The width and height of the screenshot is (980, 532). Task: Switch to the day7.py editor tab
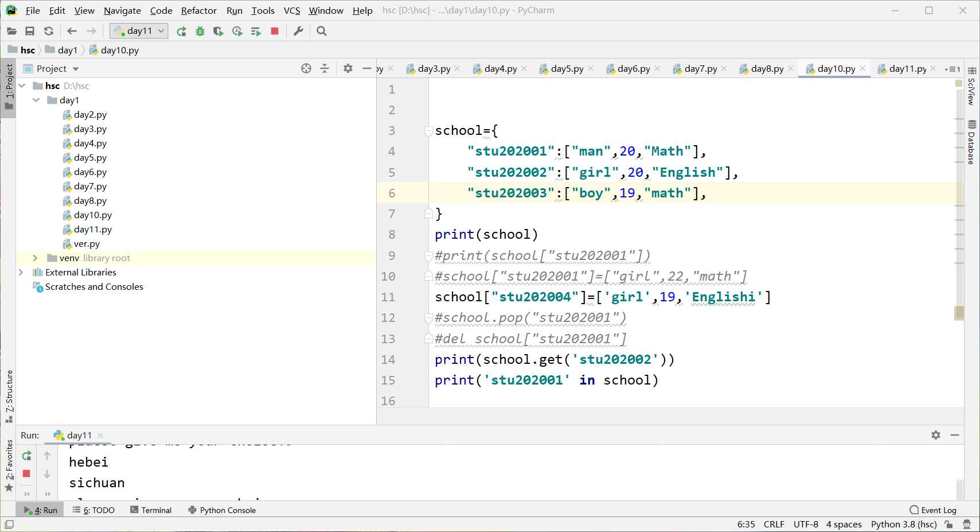point(700,68)
